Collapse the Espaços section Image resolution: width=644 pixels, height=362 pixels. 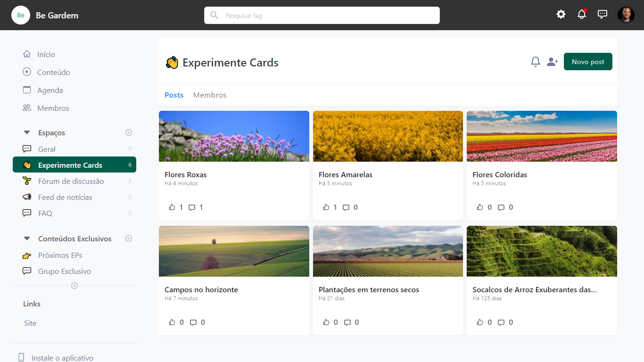click(27, 132)
